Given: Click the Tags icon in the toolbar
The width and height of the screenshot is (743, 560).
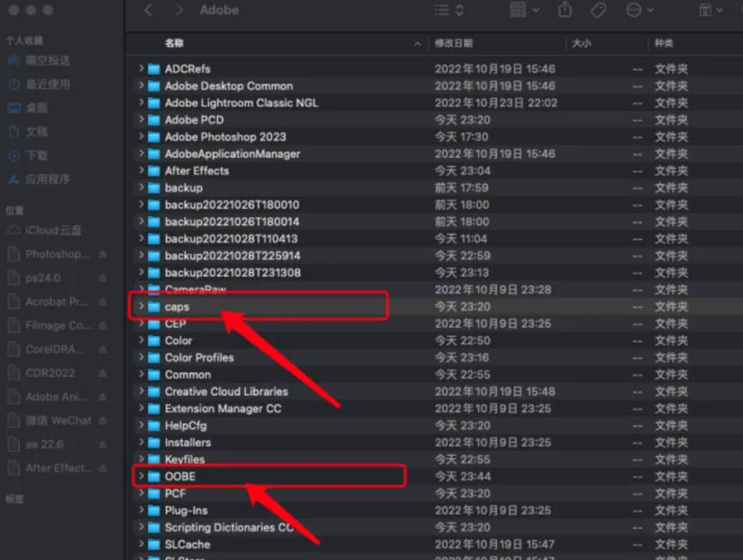Looking at the screenshot, I should coord(599,10).
